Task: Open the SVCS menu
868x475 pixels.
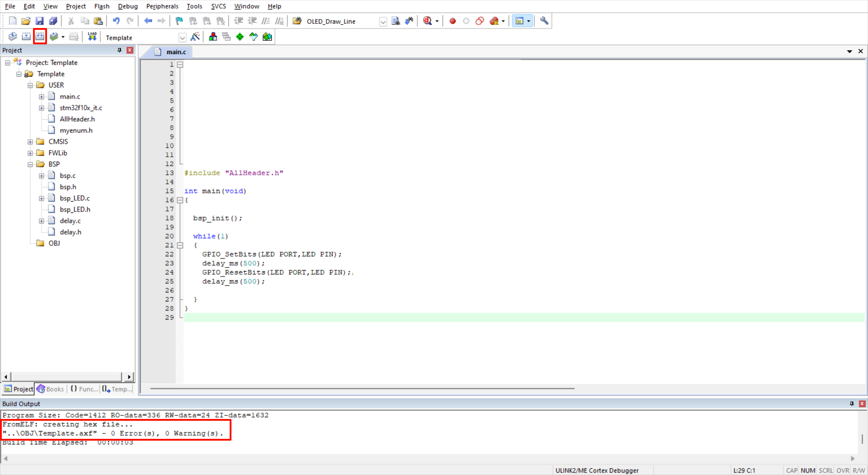Action: (x=218, y=6)
